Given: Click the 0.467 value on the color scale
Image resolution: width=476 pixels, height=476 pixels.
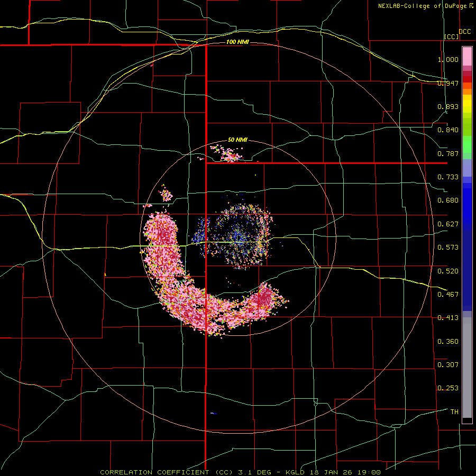Looking at the screenshot, I should point(448,295).
